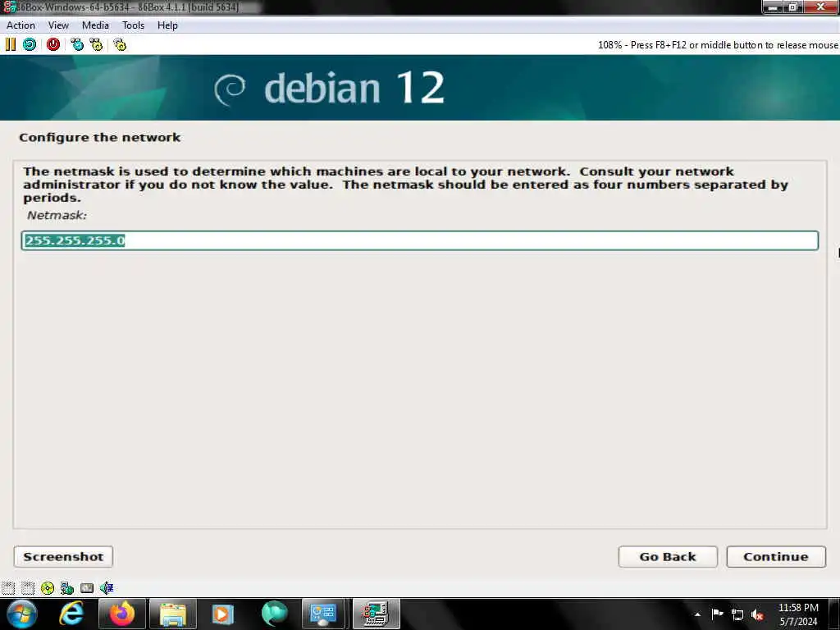The image size is (840, 630).
Task: Open Windows Explorer folder on taskbar
Action: point(173,614)
